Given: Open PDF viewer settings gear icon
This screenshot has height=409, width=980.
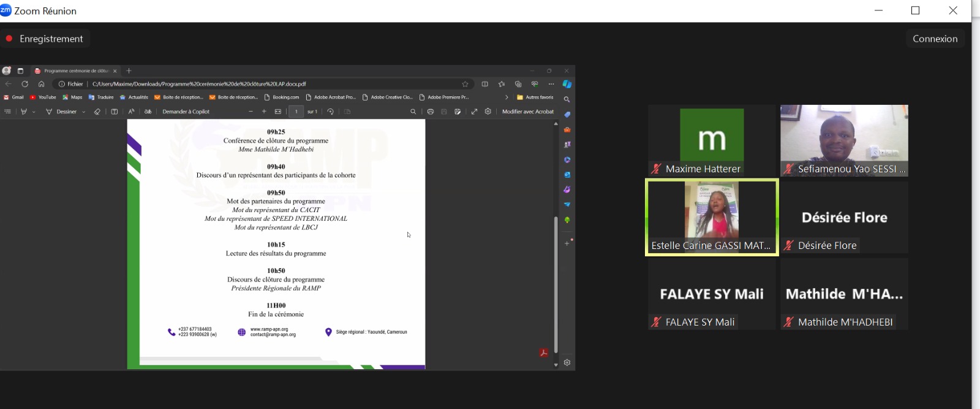Looking at the screenshot, I should [488, 112].
